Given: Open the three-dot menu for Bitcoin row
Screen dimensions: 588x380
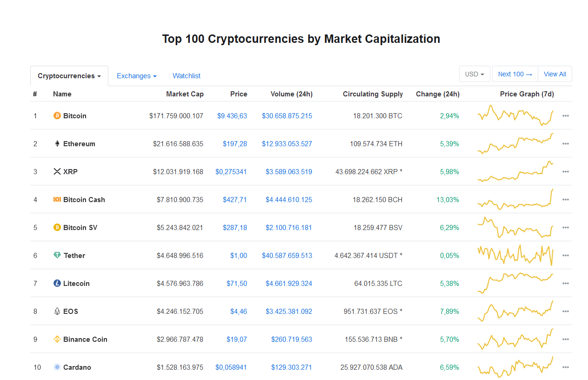Looking at the screenshot, I should [565, 115].
